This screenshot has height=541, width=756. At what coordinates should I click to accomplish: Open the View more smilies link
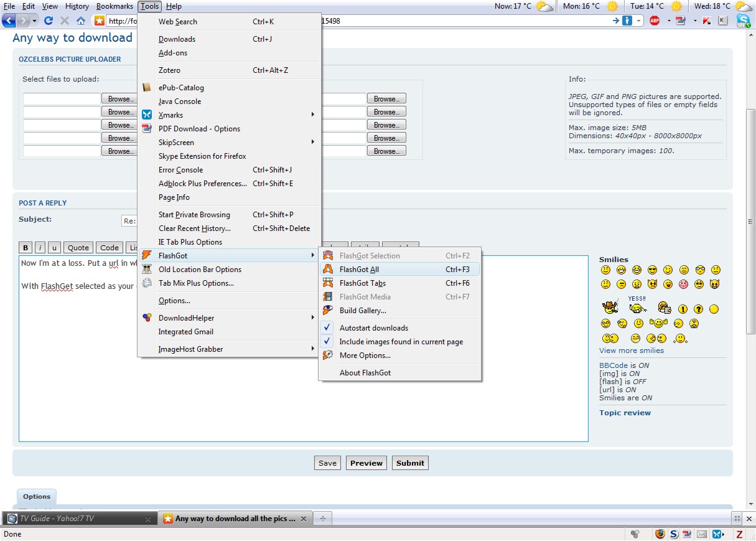tap(631, 350)
